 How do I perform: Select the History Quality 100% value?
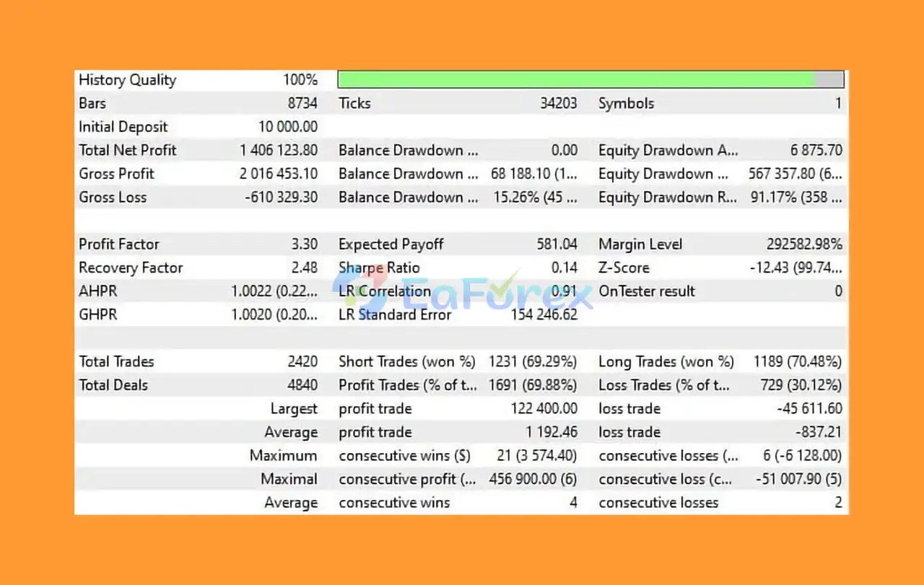[300, 80]
